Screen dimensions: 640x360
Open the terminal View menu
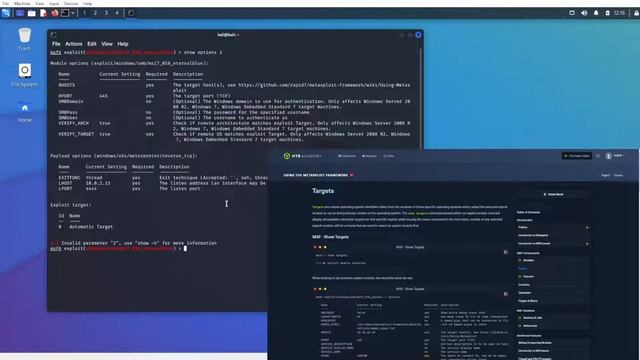tap(107, 44)
